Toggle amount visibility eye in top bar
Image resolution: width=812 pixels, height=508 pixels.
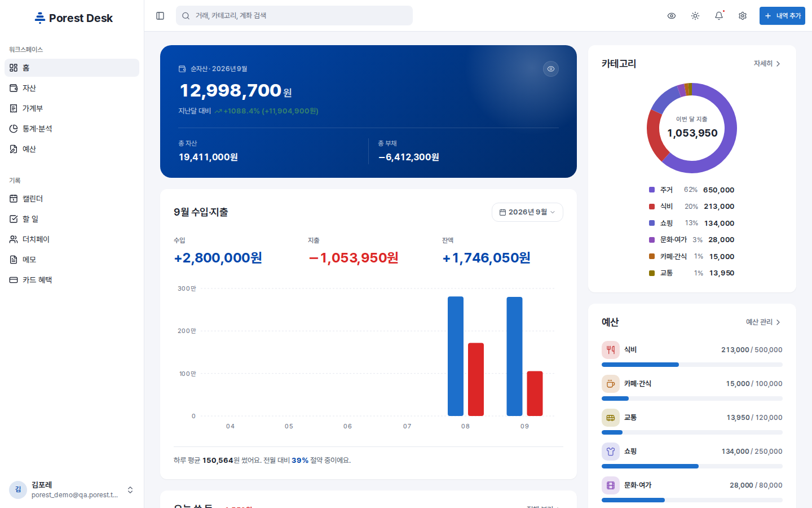(672, 16)
